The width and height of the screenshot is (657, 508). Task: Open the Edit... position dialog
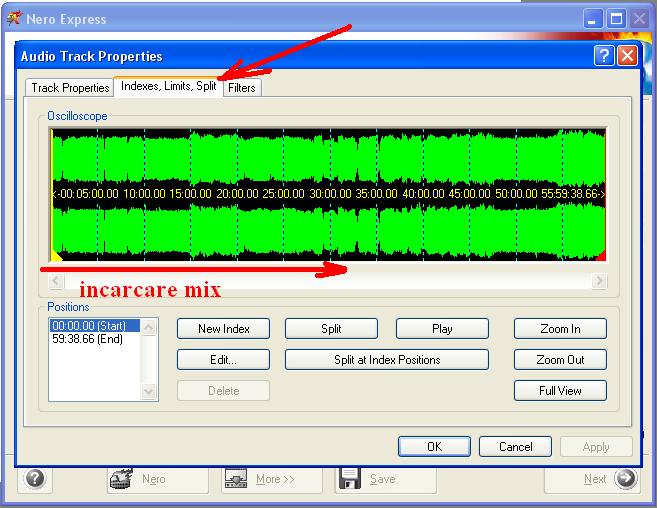(x=223, y=360)
